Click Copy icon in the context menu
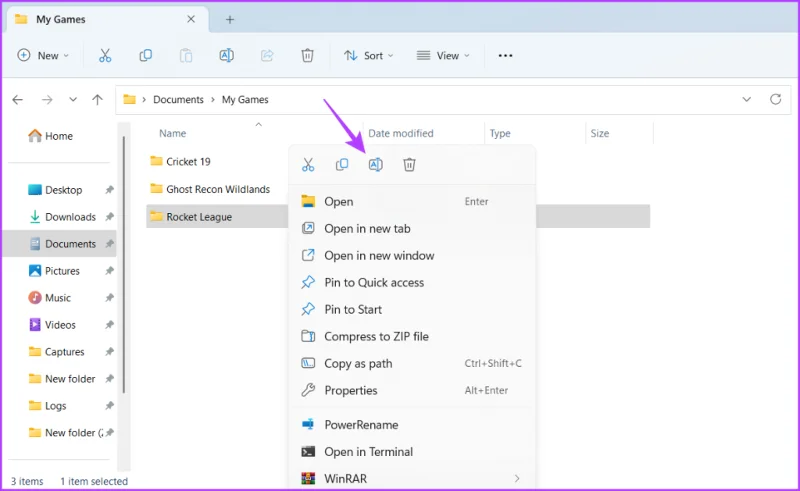 342,165
